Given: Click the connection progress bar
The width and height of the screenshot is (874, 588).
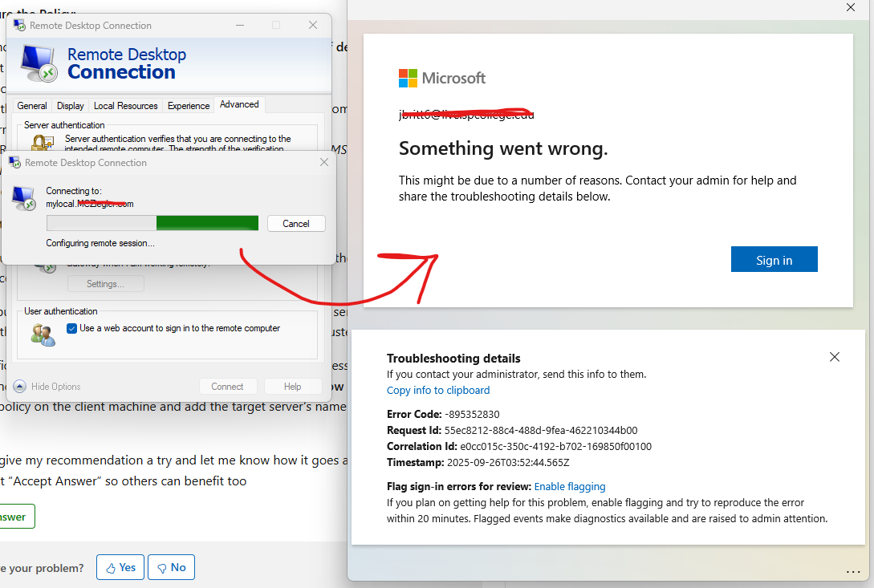Looking at the screenshot, I should click(x=152, y=223).
